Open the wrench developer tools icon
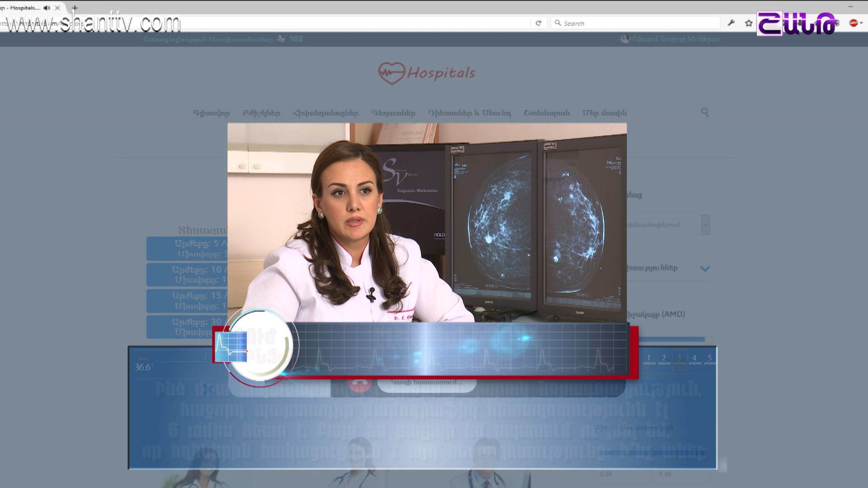 731,23
